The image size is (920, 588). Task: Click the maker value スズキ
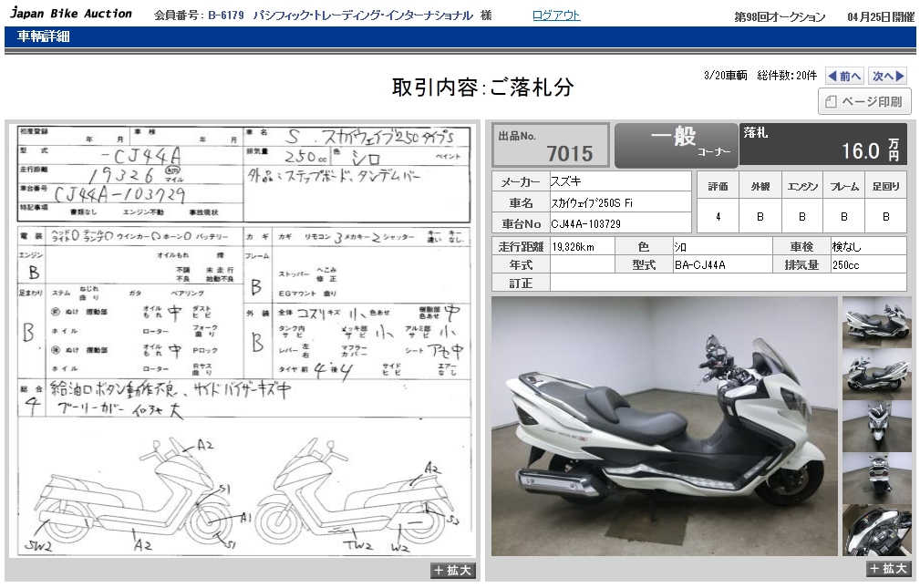click(565, 181)
